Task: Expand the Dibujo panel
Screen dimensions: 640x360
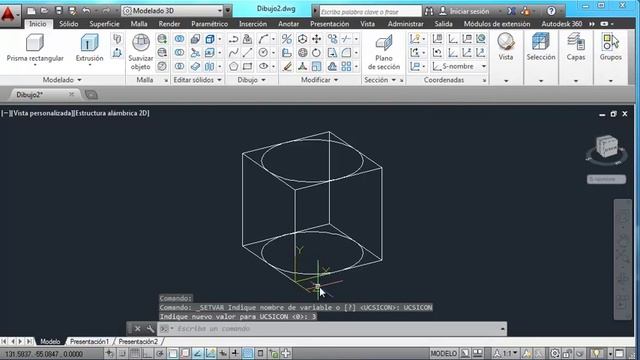Action: (263, 80)
